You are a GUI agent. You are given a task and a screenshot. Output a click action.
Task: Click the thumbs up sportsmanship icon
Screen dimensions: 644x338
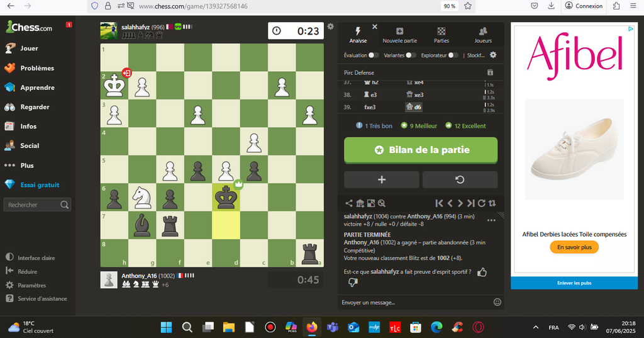[x=482, y=272]
